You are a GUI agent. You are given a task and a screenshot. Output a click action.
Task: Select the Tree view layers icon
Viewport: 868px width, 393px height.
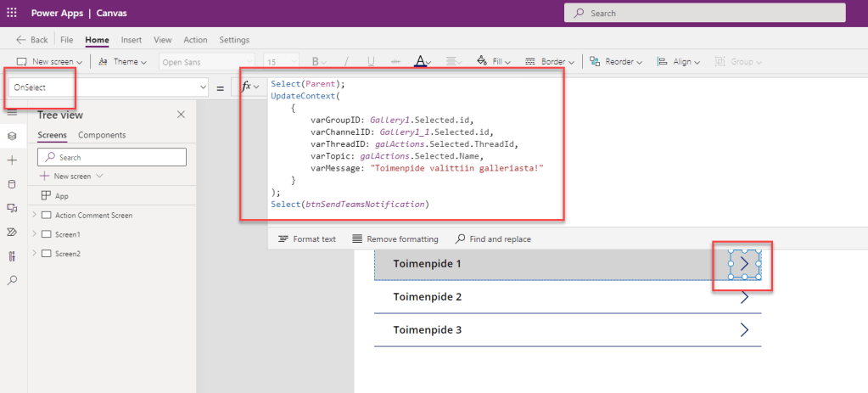click(x=12, y=136)
